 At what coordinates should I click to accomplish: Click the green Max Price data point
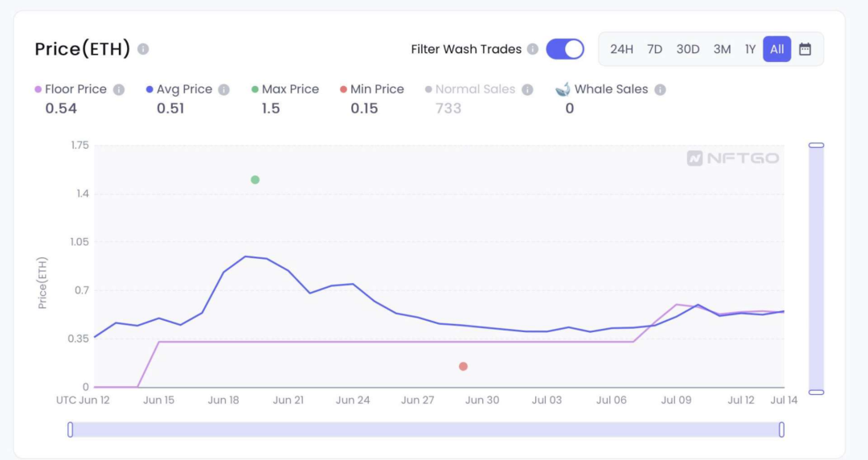(255, 179)
